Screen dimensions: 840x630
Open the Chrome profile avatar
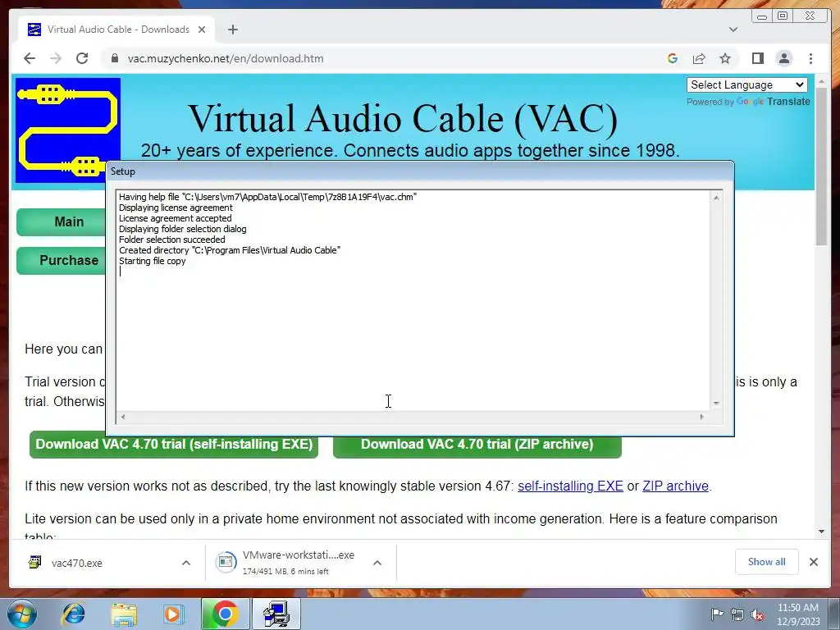click(783, 58)
